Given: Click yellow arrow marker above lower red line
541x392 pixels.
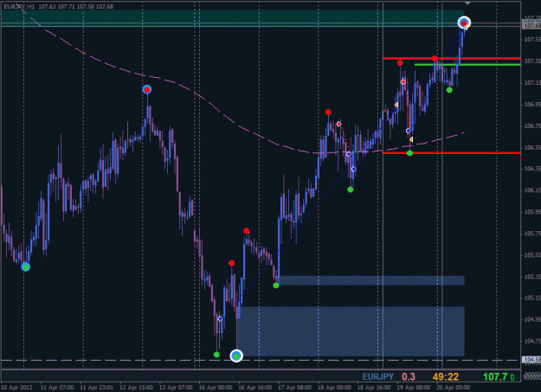Looking at the screenshot, I should point(411,139).
